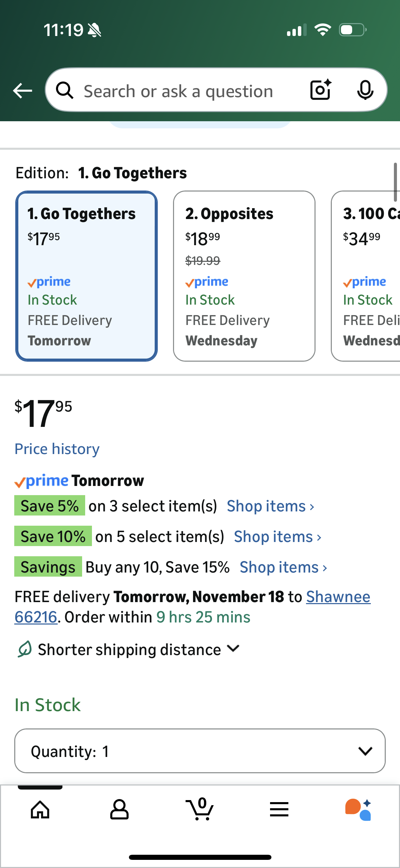Select the 1. Go Togethers edition
Image resolution: width=400 pixels, height=868 pixels.
tap(87, 276)
